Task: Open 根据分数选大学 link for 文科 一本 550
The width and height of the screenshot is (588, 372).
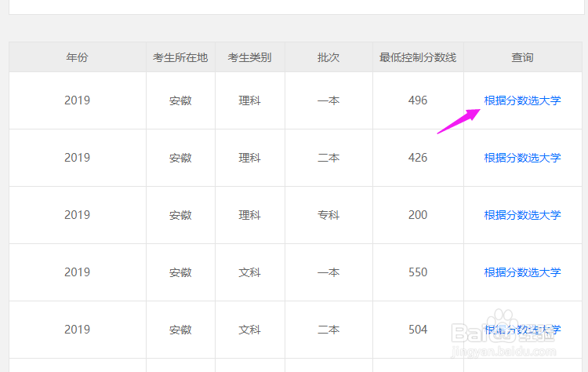Action: [522, 272]
